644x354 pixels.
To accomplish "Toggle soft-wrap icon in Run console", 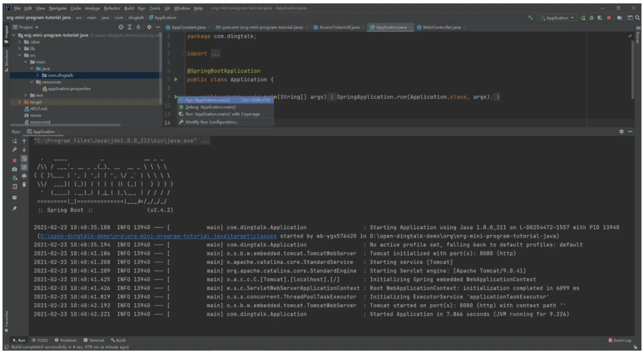I will (24, 158).
